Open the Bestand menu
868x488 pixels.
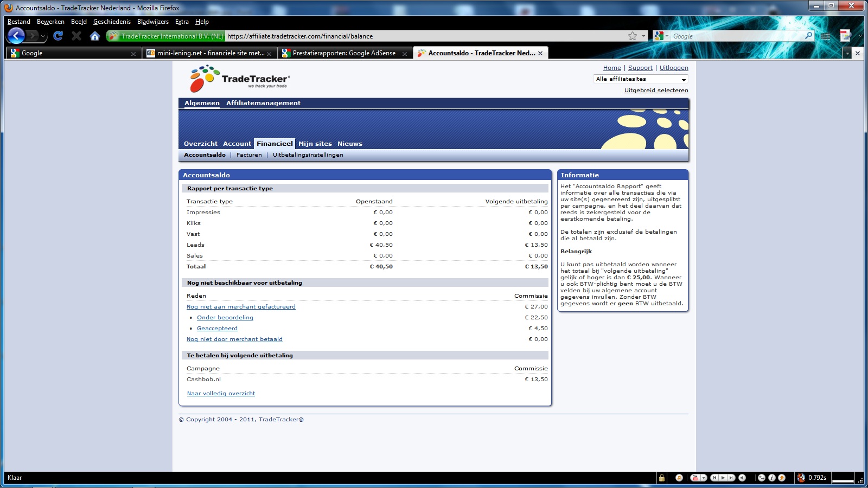19,22
